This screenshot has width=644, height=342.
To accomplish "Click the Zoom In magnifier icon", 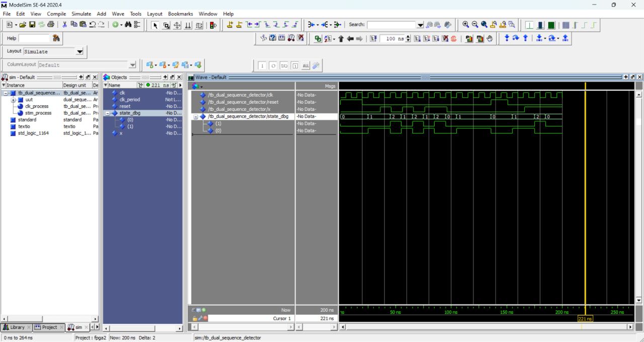I will click(466, 25).
